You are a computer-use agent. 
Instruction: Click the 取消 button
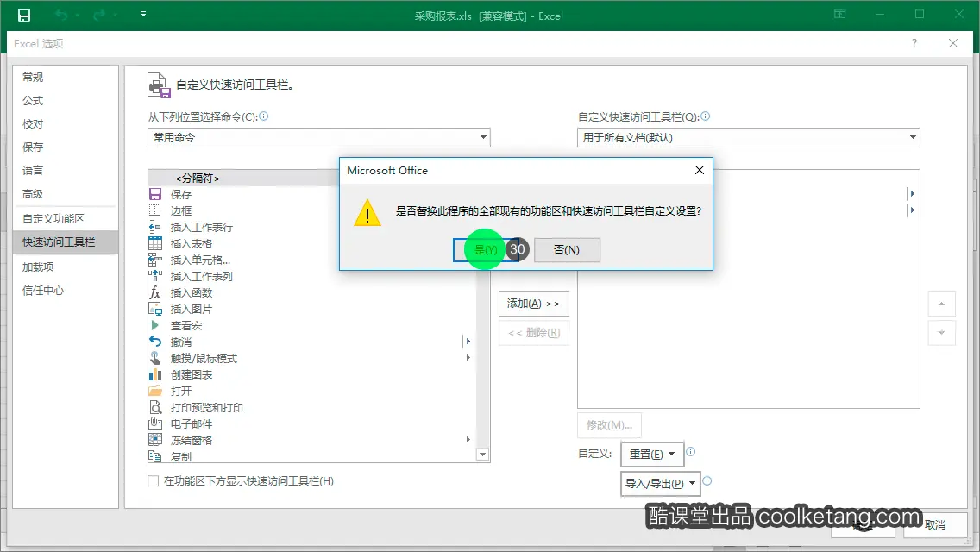coord(935,525)
